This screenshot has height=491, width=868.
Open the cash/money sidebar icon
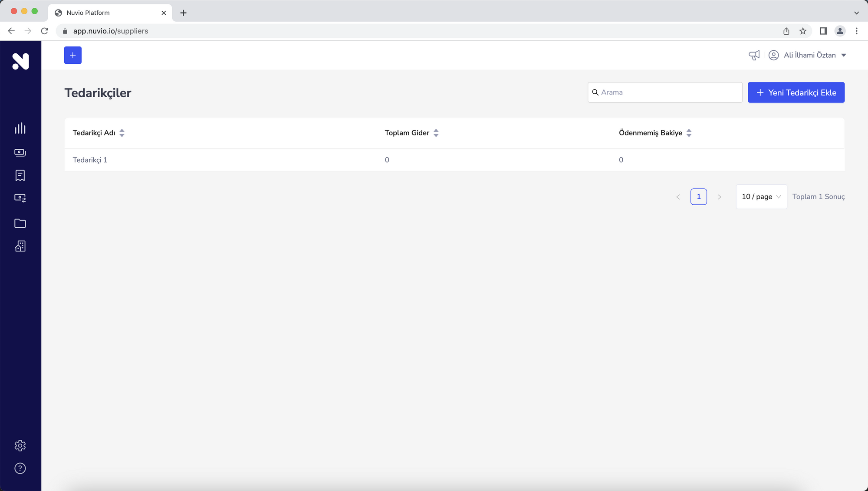[x=20, y=152]
